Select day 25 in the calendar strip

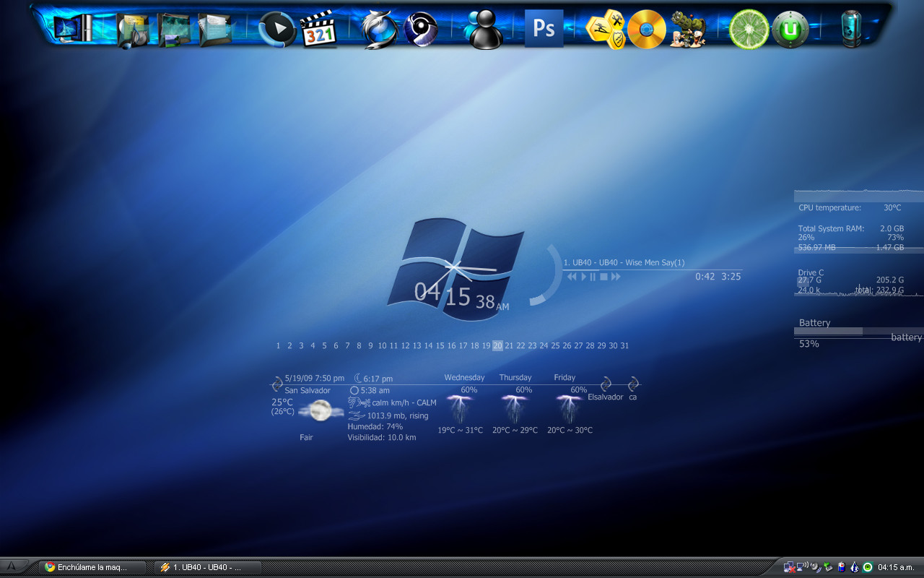pos(555,345)
